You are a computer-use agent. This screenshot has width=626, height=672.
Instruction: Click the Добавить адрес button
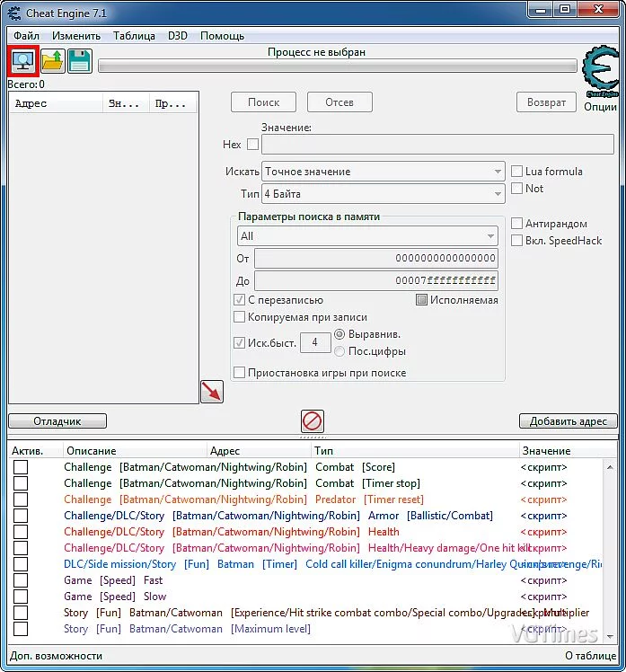click(x=569, y=420)
